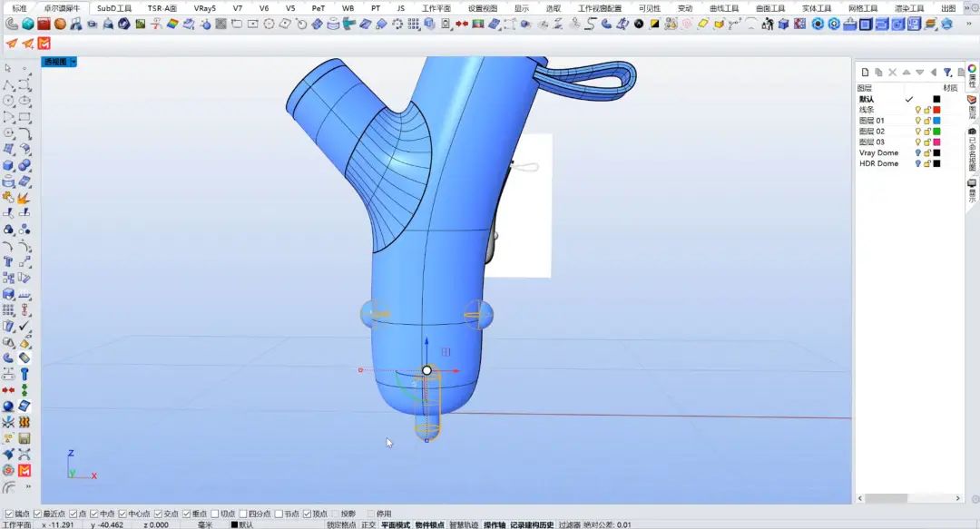Expand the toolbar tabs overflow chevron
This screenshot has width=980, height=529.
(967, 8)
